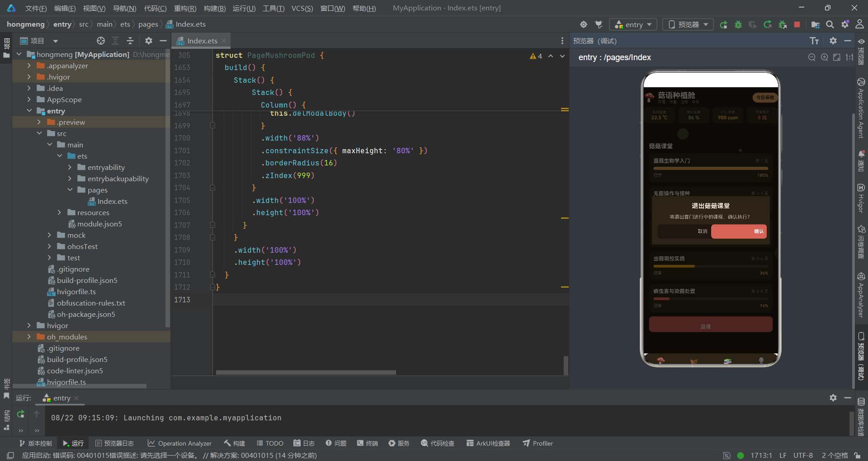This screenshot has width=868, height=461.
Task: Click the red 退课 button in preview
Action: click(711, 325)
